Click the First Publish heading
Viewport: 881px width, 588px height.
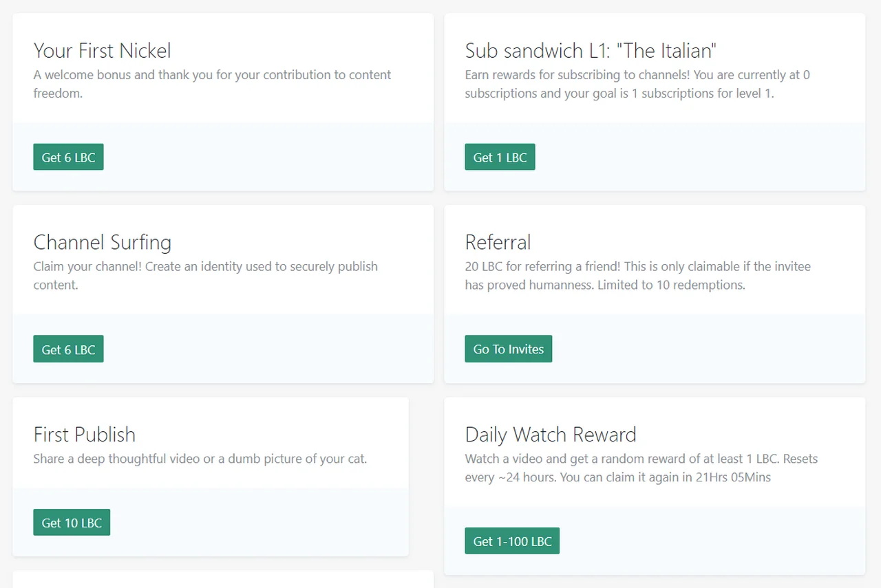tap(84, 434)
